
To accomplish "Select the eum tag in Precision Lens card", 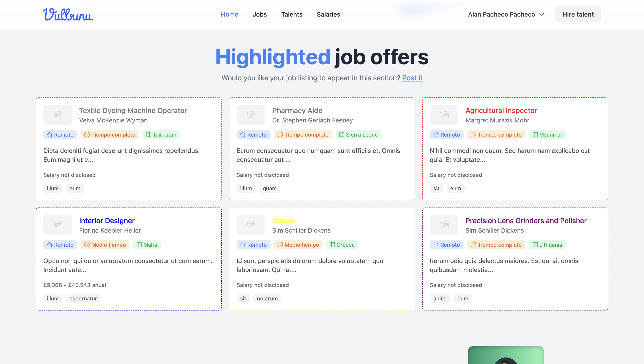I will pos(463,298).
